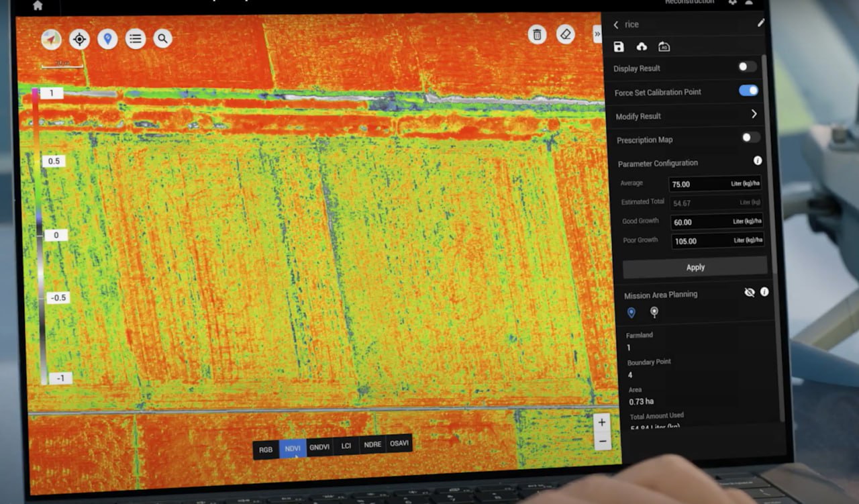Zoom in on the map with plus
859x504 pixels.
click(x=602, y=422)
